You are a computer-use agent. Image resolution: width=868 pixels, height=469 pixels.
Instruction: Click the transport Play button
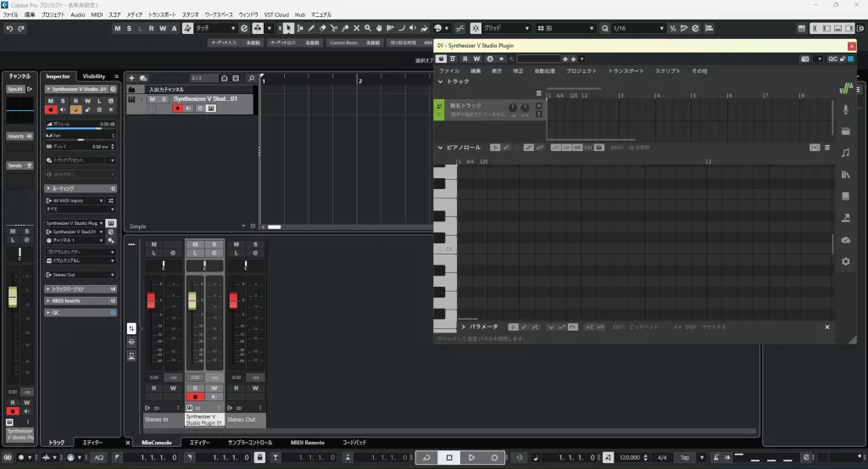(x=471, y=457)
